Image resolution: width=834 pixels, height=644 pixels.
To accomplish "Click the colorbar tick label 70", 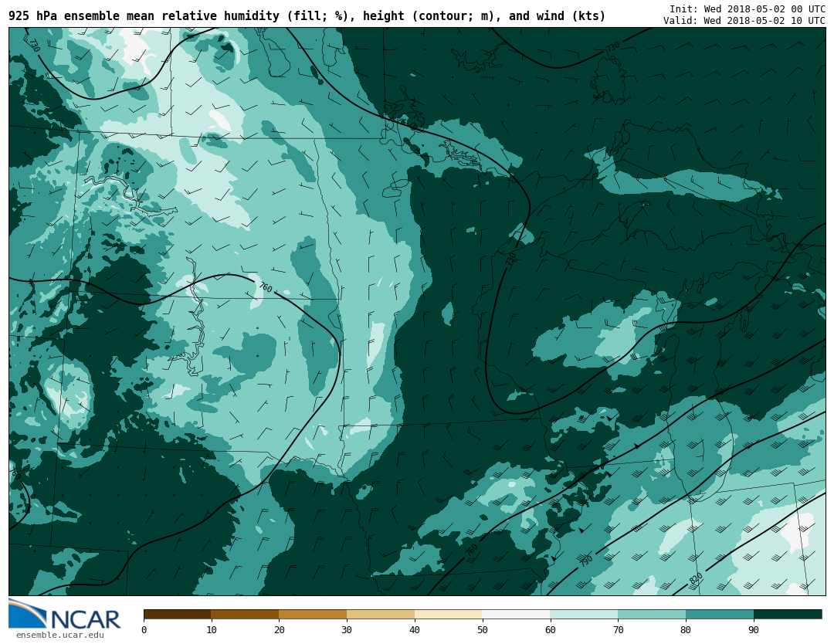I will coord(618,630).
